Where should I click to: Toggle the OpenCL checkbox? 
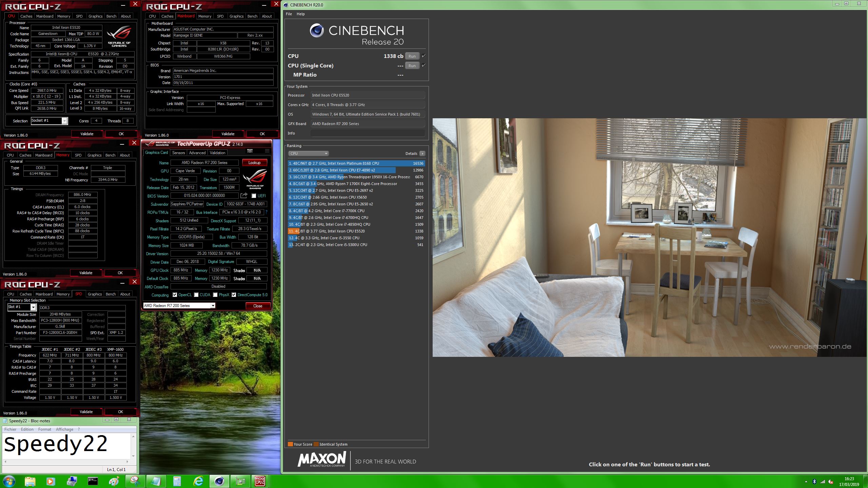click(175, 295)
